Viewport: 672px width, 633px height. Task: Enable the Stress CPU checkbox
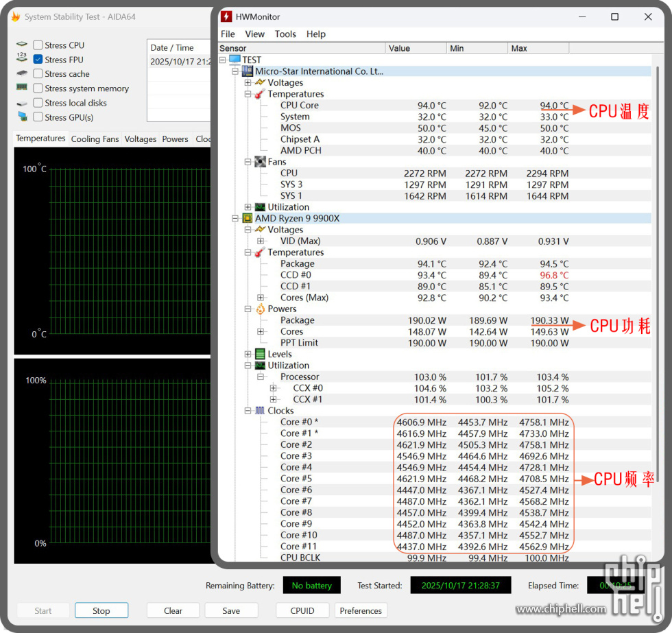[38, 45]
